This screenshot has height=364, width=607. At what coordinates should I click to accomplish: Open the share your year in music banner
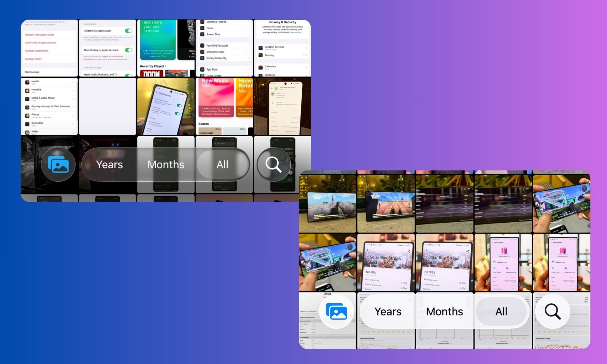point(158,39)
